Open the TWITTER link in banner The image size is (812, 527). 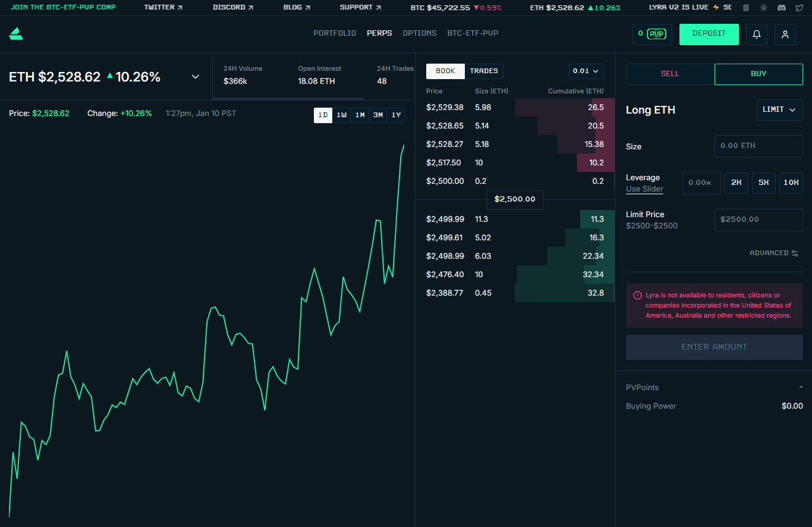click(x=163, y=8)
